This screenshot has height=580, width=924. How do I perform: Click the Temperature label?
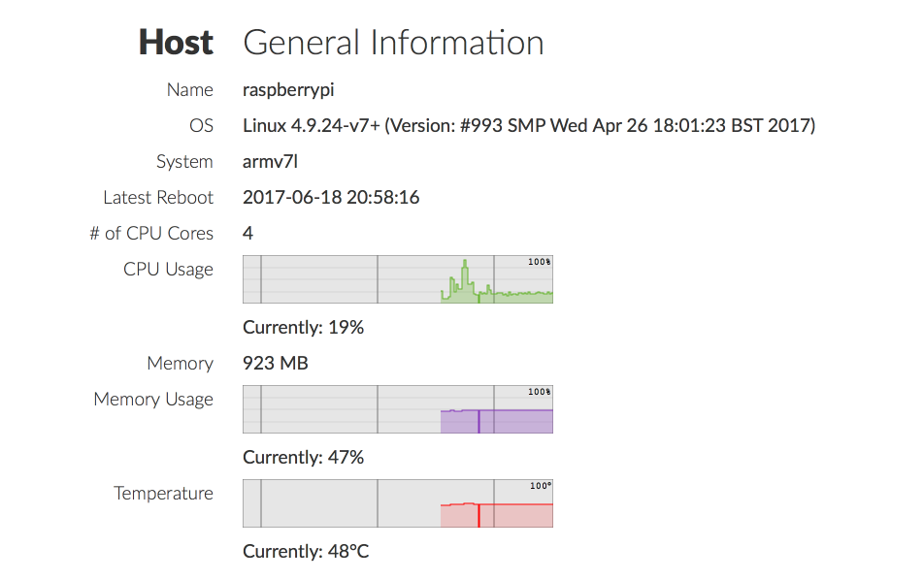163,494
